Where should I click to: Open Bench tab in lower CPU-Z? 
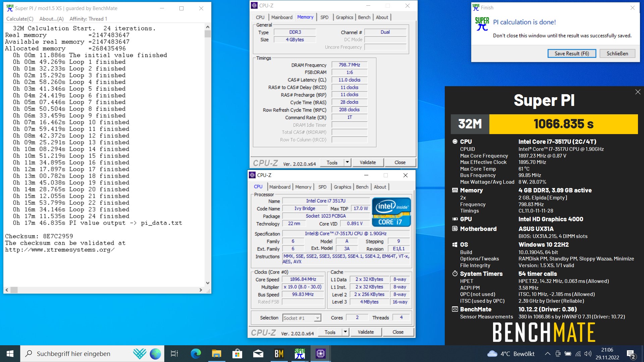362,187
